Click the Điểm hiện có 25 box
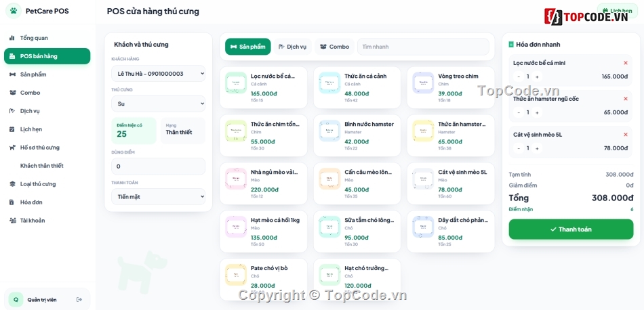 click(134, 131)
